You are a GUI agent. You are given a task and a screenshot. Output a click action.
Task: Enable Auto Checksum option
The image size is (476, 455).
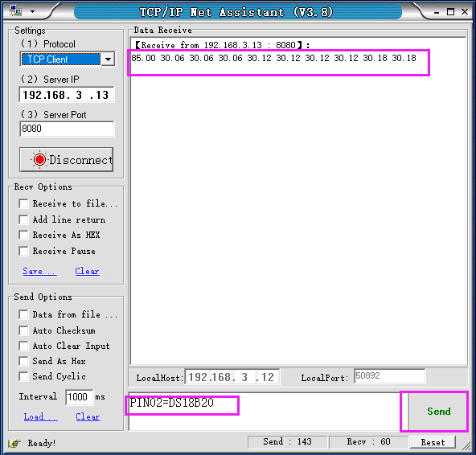click(x=23, y=330)
